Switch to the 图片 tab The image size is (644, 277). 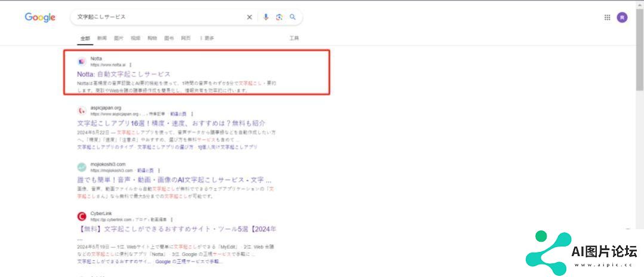[119, 38]
